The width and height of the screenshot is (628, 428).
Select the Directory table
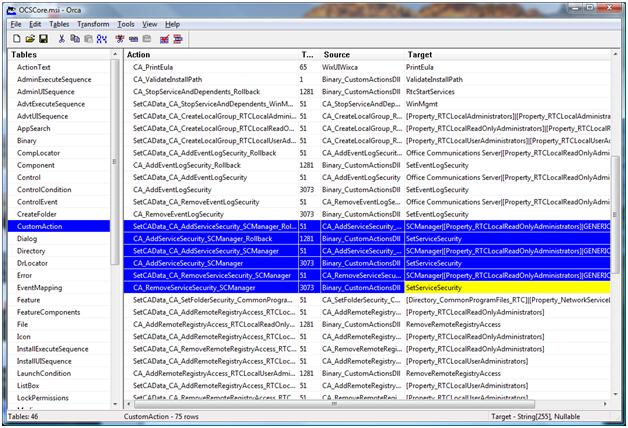pos(31,251)
